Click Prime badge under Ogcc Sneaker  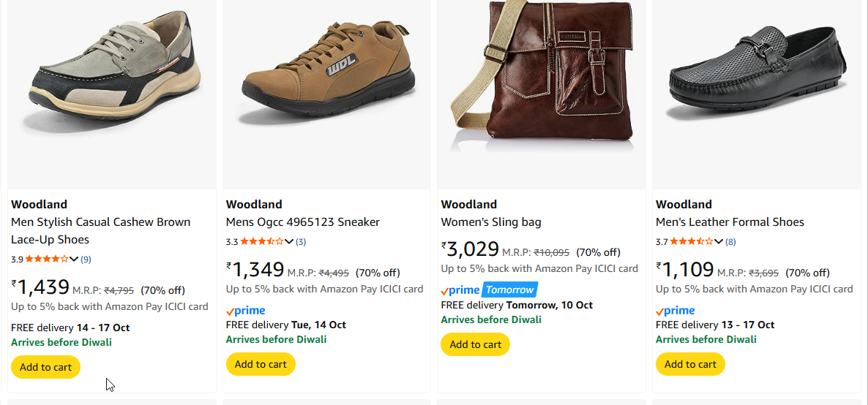point(246,311)
